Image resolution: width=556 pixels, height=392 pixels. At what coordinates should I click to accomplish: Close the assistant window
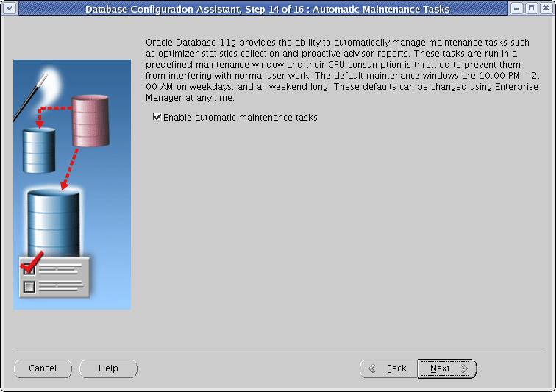(x=546, y=8)
